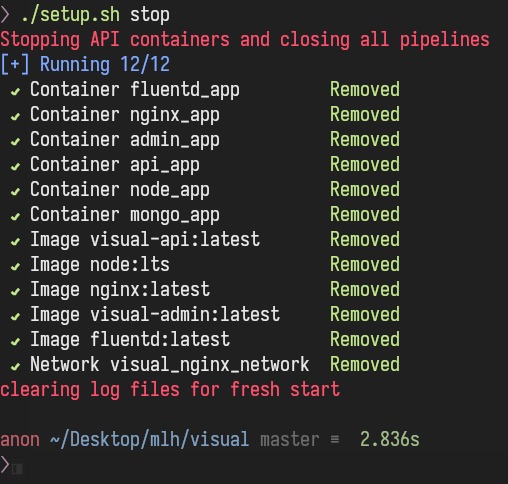The height and width of the screenshot is (484, 508).
Task: Click 'Container node_app' text
Action: click(120, 190)
